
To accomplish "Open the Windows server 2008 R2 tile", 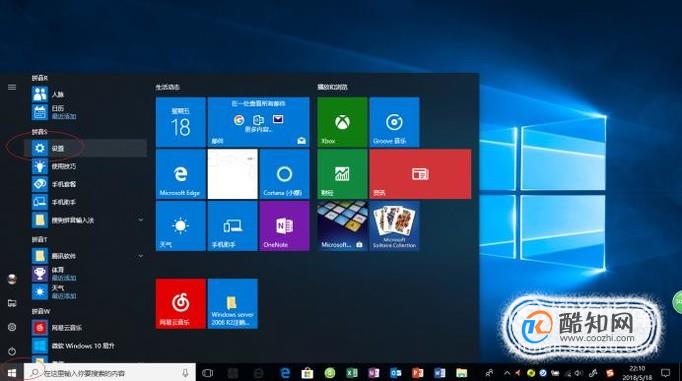I will 233,304.
